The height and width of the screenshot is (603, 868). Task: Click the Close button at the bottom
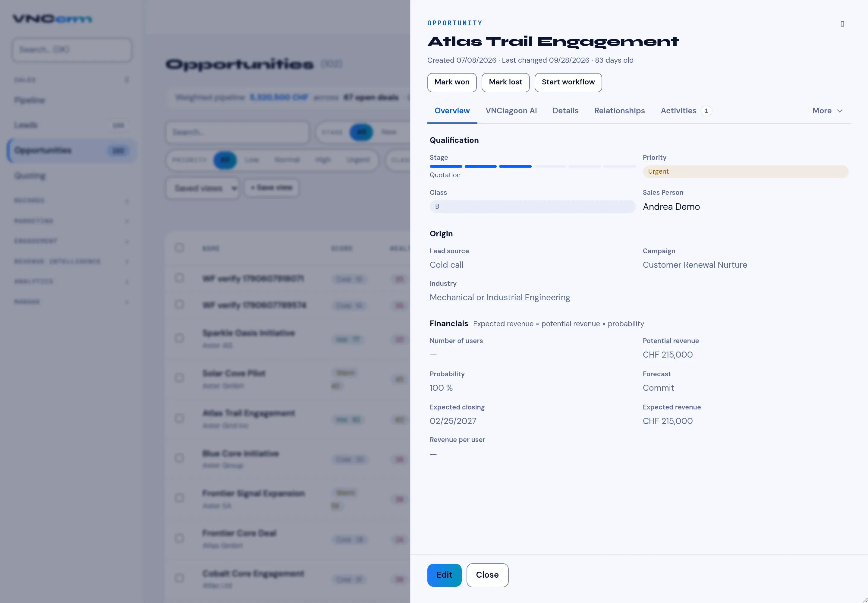click(x=487, y=575)
